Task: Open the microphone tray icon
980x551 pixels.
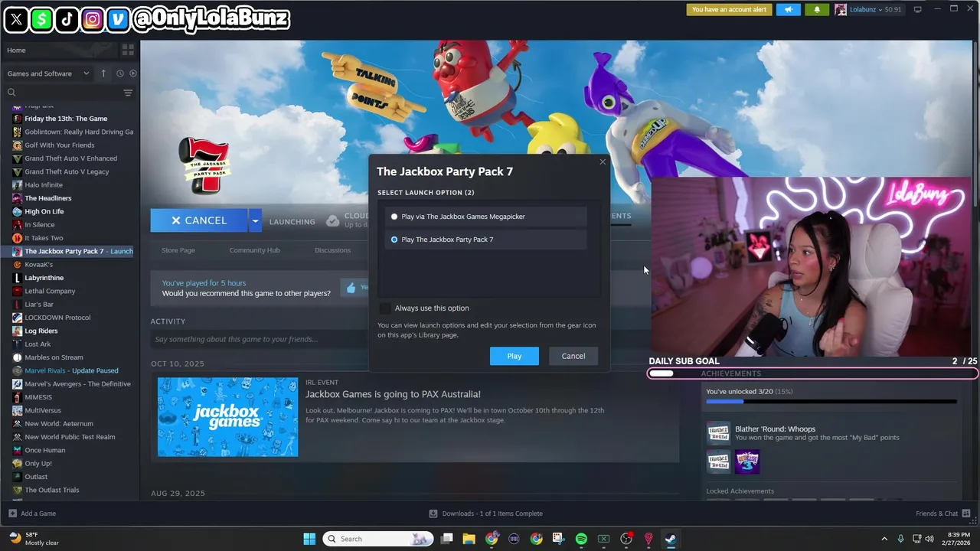Action: (x=900, y=539)
